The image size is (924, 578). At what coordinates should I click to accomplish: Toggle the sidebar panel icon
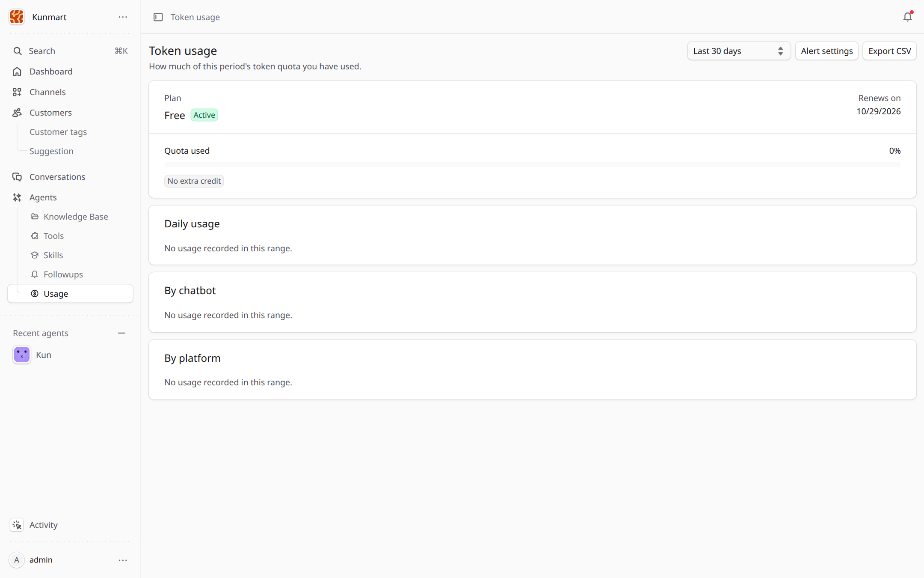158,17
